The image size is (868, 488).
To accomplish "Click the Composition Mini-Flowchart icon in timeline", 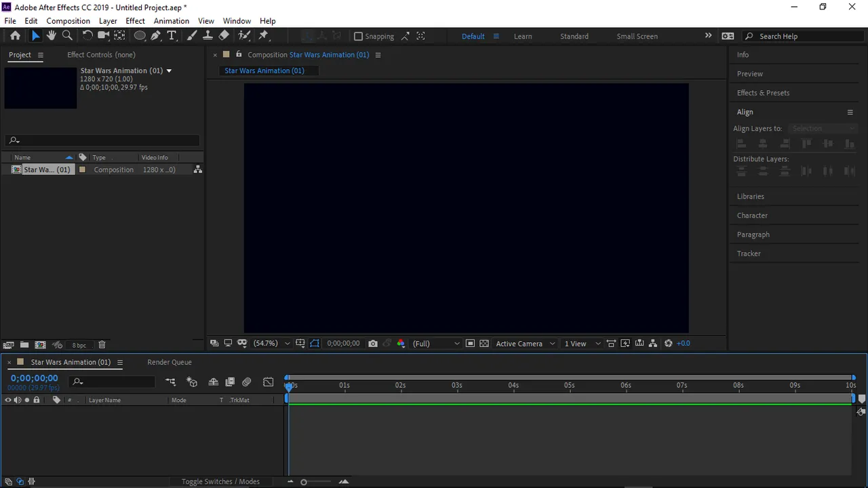I will tap(170, 382).
